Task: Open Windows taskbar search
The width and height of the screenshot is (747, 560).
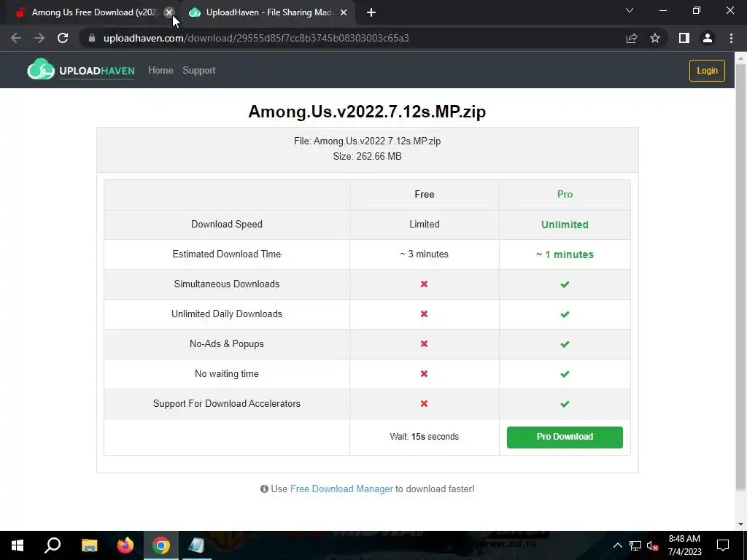Action: click(53, 545)
